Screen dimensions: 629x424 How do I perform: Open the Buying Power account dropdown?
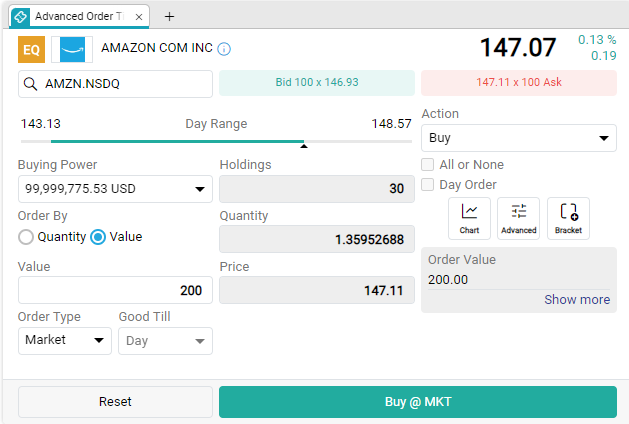115,189
